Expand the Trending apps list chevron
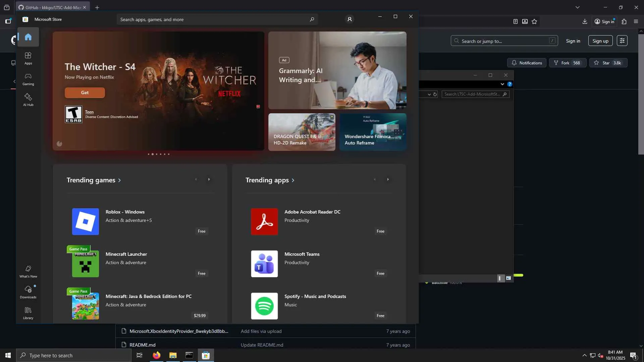Image resolution: width=644 pixels, height=362 pixels. click(x=293, y=180)
